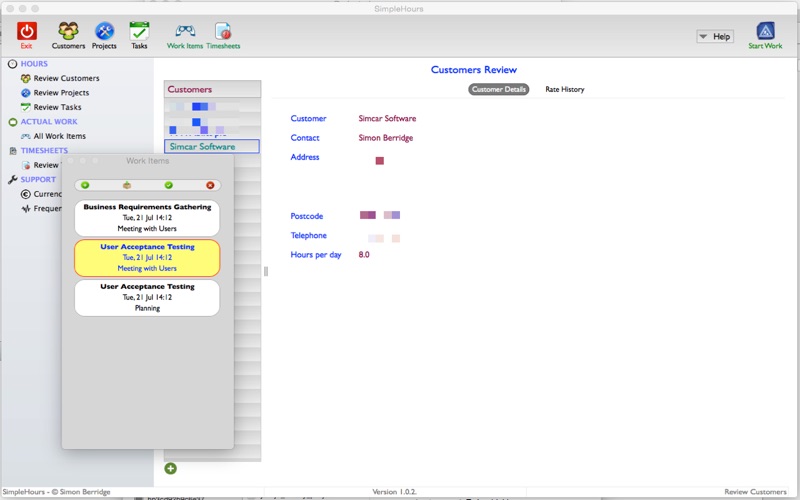The width and height of the screenshot is (800, 500).
Task: Click the box package icon in the Work Items window
Action: coord(127,185)
